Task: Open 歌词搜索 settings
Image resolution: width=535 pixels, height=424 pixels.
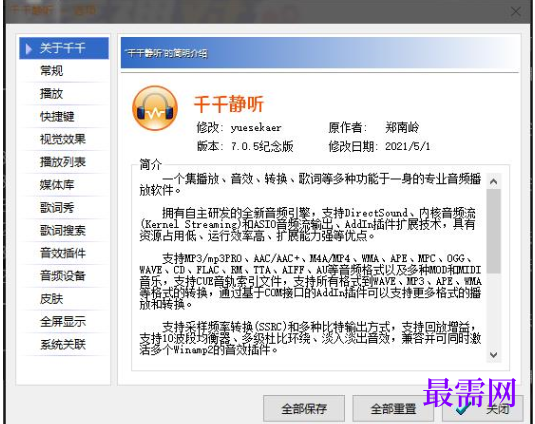Action: click(x=64, y=231)
